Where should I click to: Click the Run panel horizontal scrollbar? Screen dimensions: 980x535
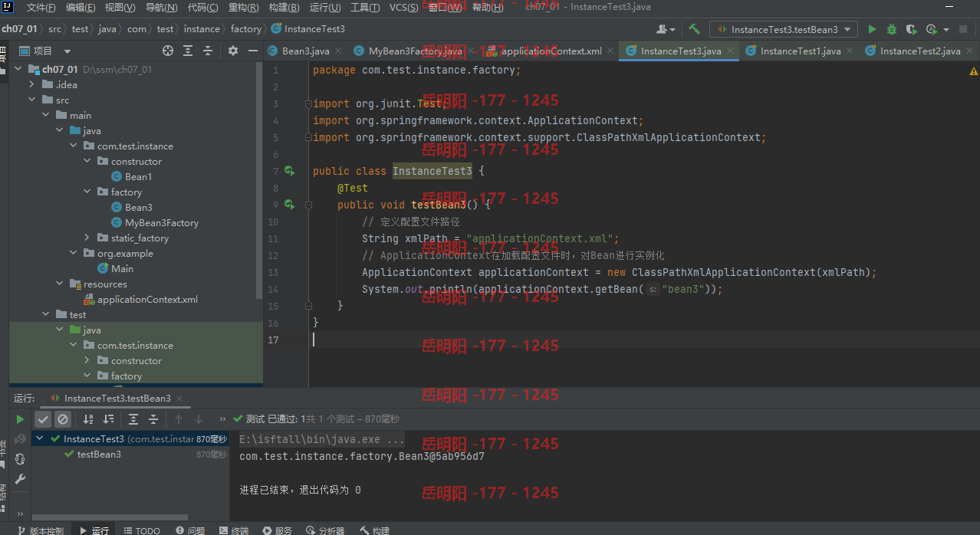click(109, 517)
